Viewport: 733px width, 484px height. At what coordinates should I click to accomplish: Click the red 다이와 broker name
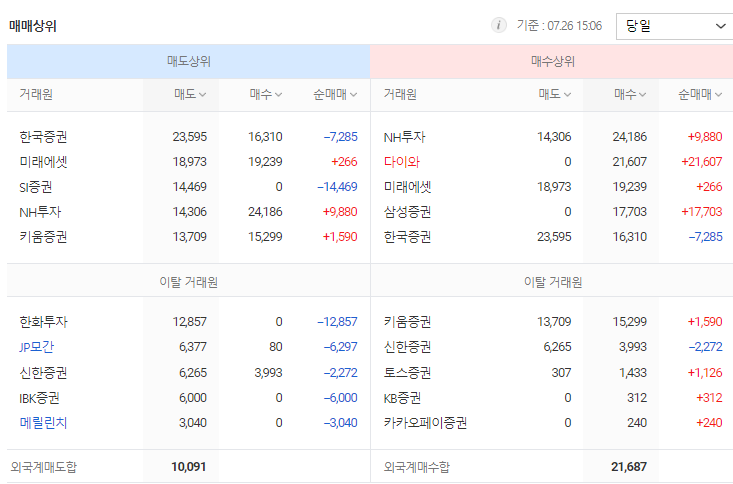click(402, 162)
